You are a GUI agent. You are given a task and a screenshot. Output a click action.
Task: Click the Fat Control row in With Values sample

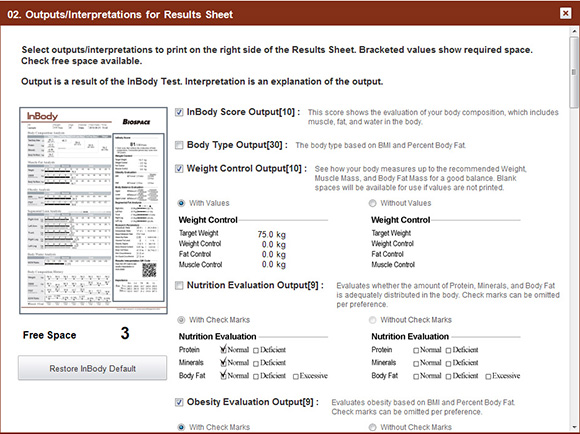point(232,254)
